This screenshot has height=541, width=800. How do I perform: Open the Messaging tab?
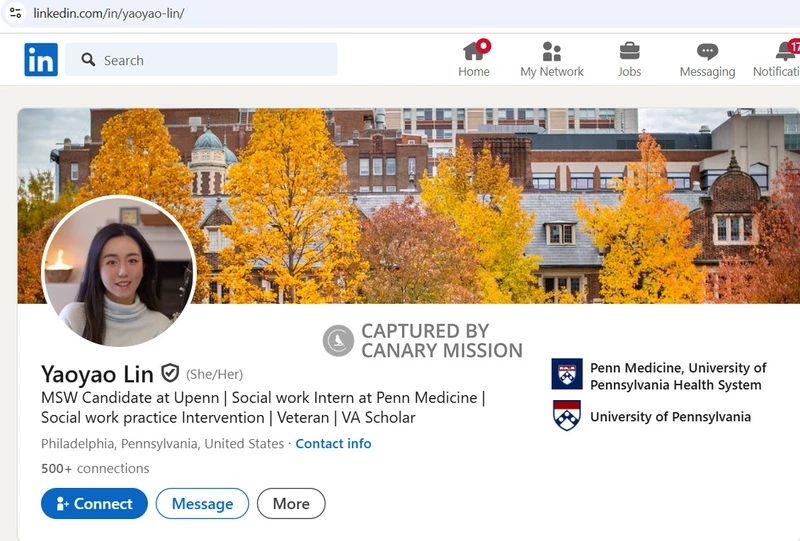(707, 59)
